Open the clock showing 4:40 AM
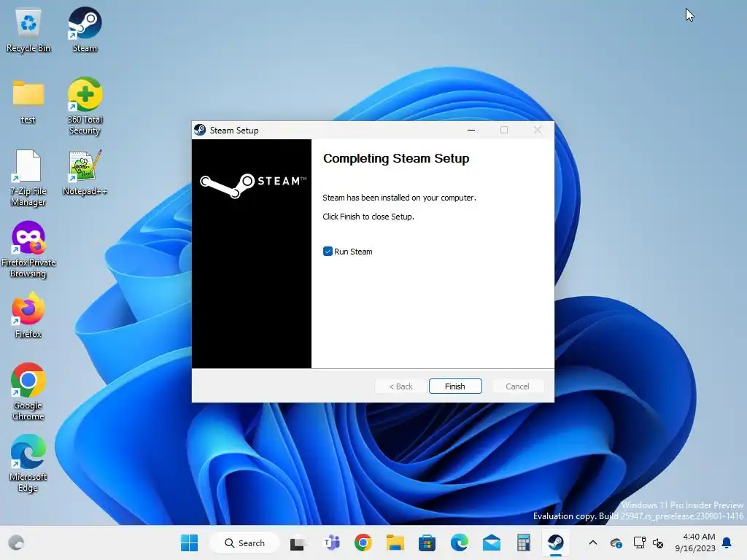This screenshot has height=560, width=747. point(694,542)
